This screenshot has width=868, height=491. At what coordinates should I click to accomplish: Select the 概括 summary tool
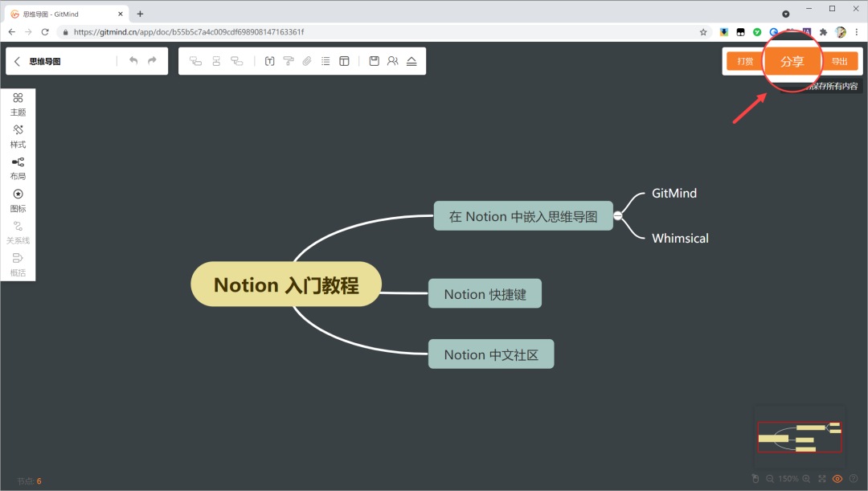coord(18,265)
